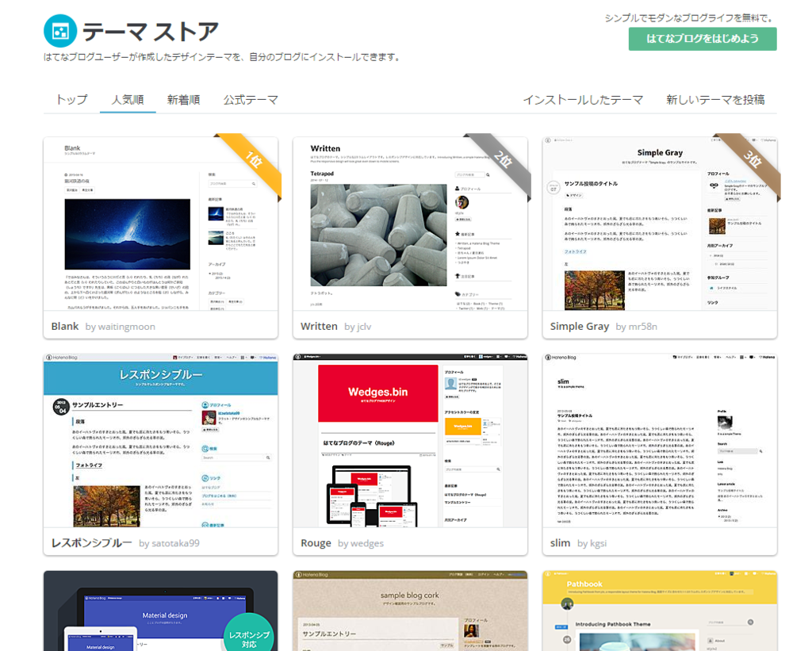Click the Written theme title link
The height and width of the screenshot is (651, 812).
tap(319, 326)
